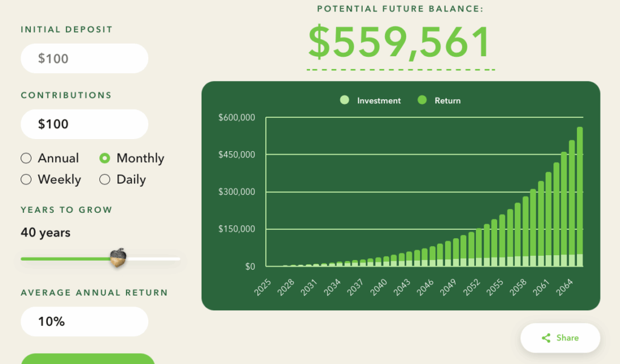Click the acorn slider handle
The width and height of the screenshot is (620, 364).
(119, 258)
